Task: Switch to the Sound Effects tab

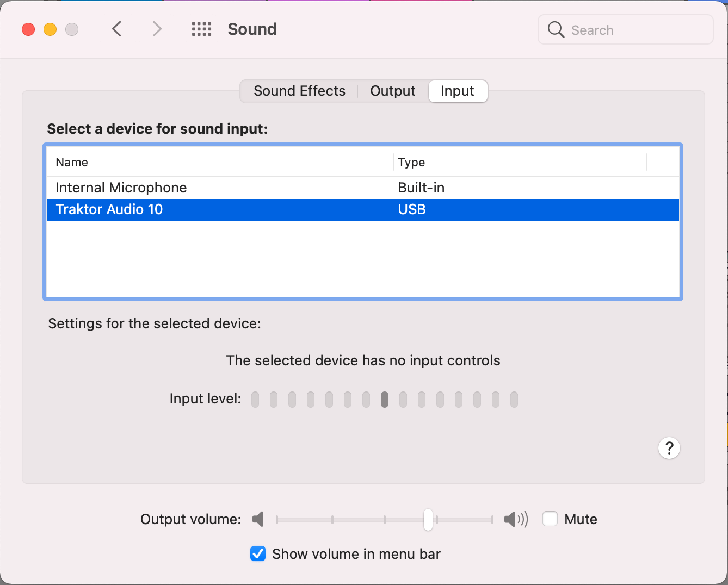Action: coord(299,91)
